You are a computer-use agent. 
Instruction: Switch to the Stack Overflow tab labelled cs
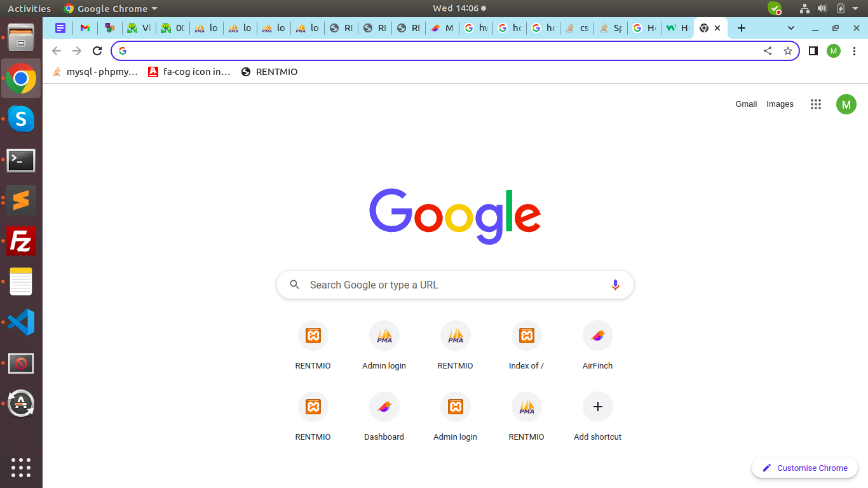(577, 28)
